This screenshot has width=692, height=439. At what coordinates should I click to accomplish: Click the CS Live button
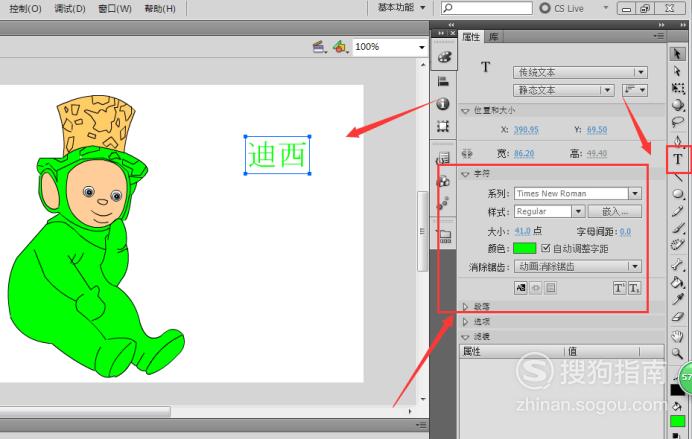tap(562, 8)
